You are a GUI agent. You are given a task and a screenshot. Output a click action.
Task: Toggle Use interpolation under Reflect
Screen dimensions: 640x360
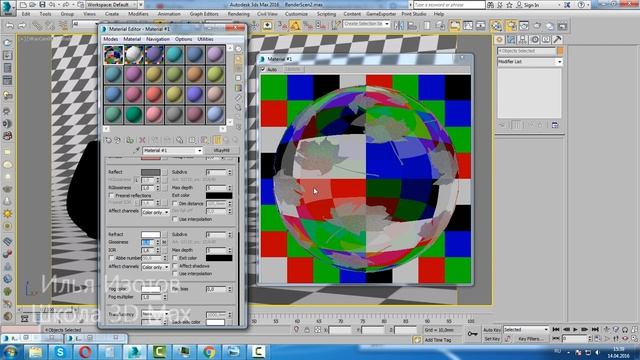[x=175, y=219]
